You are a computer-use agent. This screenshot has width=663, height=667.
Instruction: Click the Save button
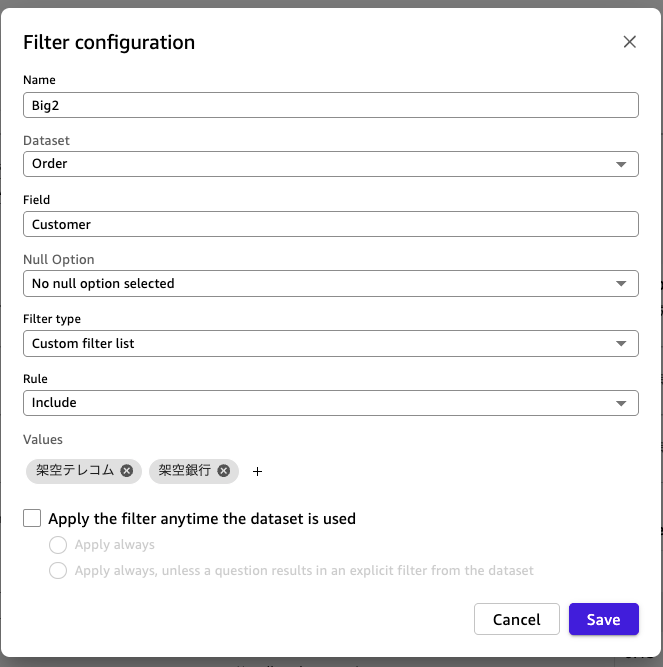click(603, 619)
